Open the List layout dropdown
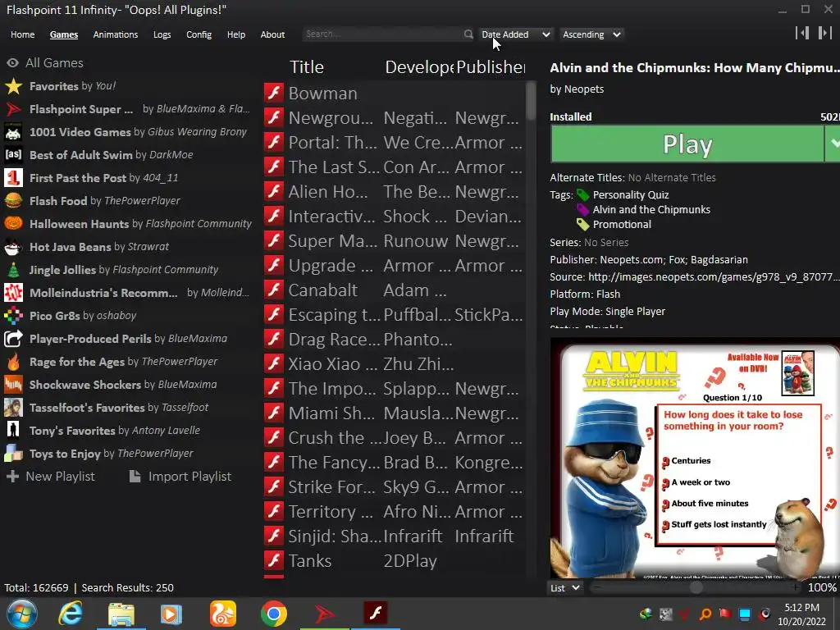 (564, 587)
